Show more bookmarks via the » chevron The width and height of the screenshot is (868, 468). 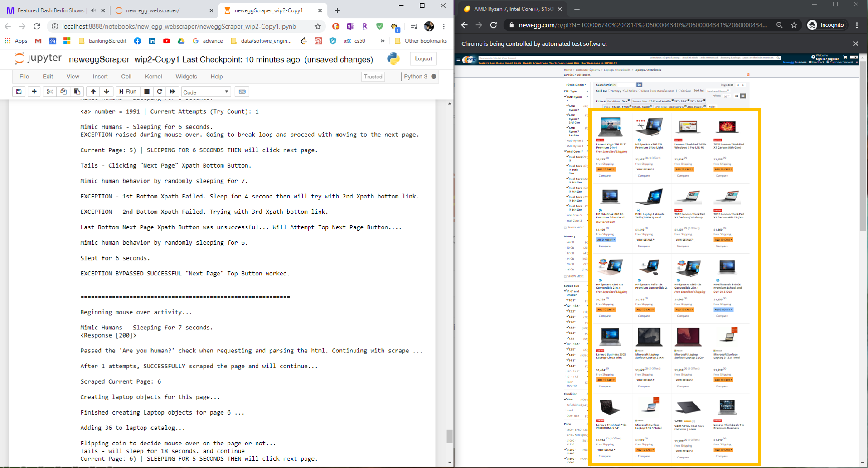383,41
